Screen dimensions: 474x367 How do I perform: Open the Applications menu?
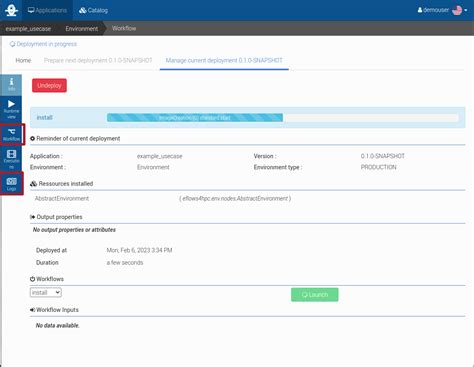point(47,10)
